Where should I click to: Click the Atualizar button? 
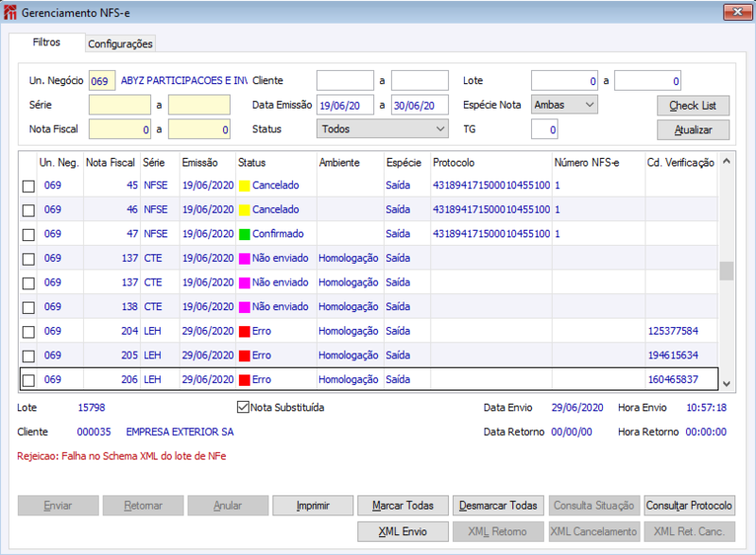click(x=693, y=130)
